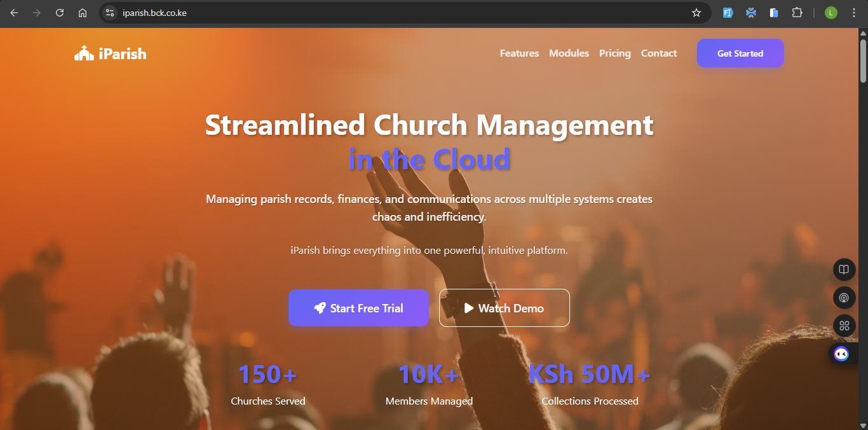This screenshot has height=430, width=868.
Task: Open the browser three-dot menu
Action: (x=854, y=13)
